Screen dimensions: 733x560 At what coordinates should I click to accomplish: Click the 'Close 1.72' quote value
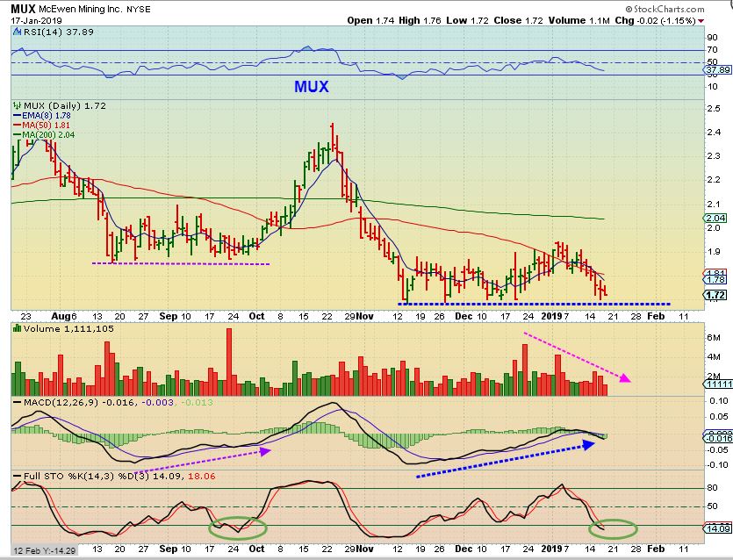[x=519, y=20]
